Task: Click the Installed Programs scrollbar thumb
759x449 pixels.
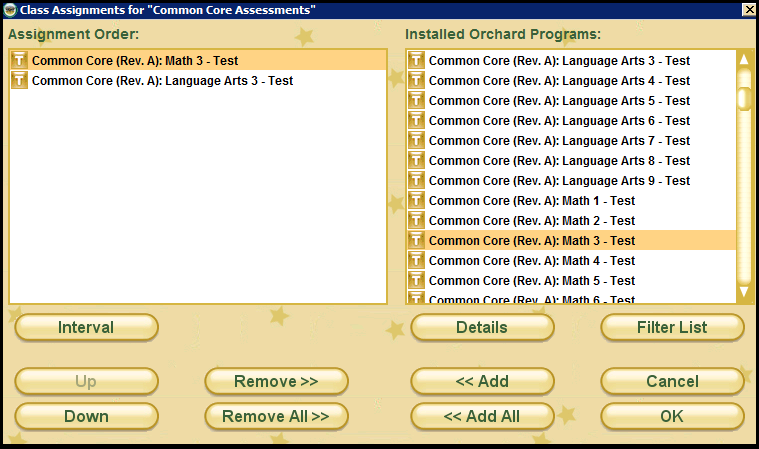Action: pos(744,98)
